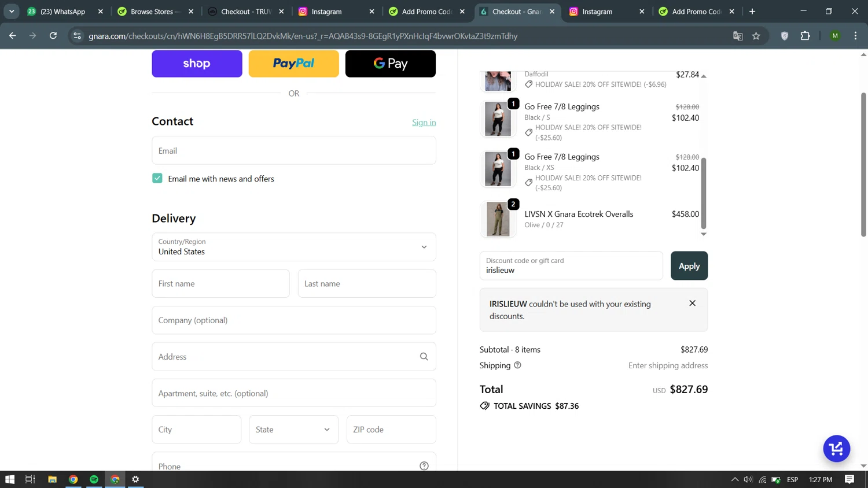Open the network icon in the tray

[763, 479]
